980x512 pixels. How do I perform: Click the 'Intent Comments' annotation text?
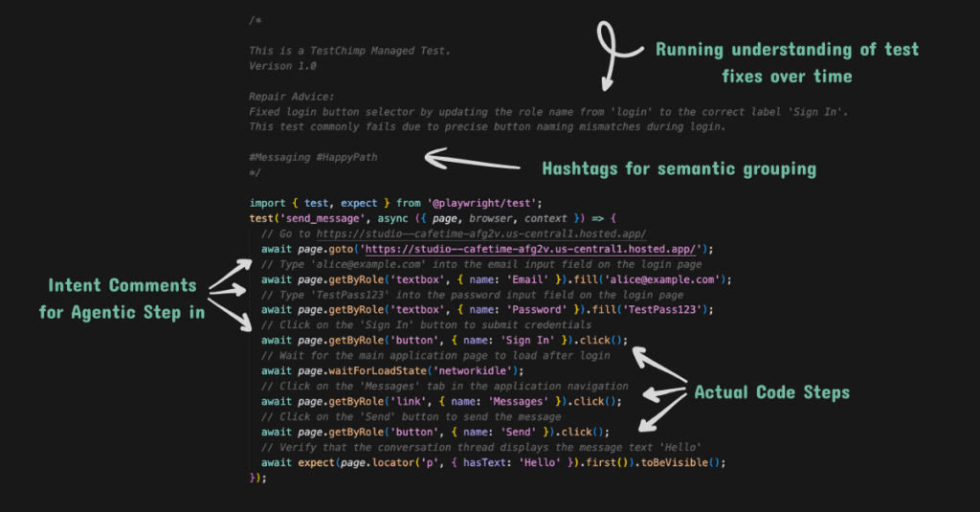[122, 285]
